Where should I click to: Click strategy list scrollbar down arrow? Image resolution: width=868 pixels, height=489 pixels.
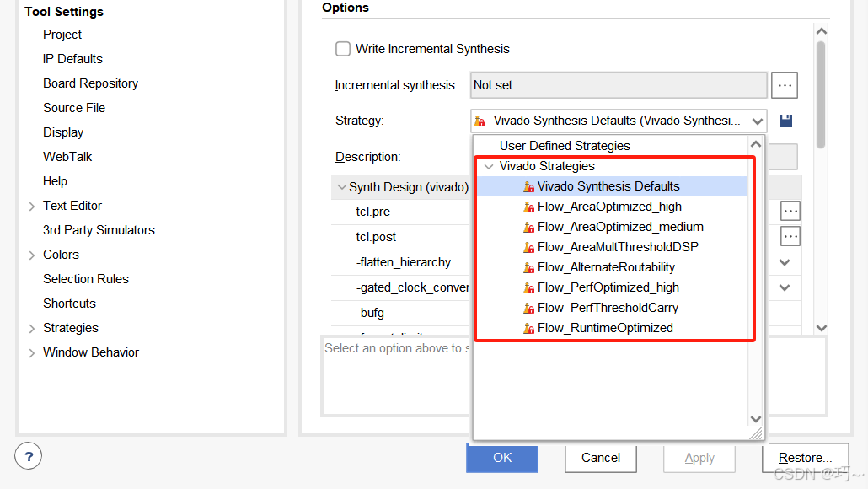756,419
